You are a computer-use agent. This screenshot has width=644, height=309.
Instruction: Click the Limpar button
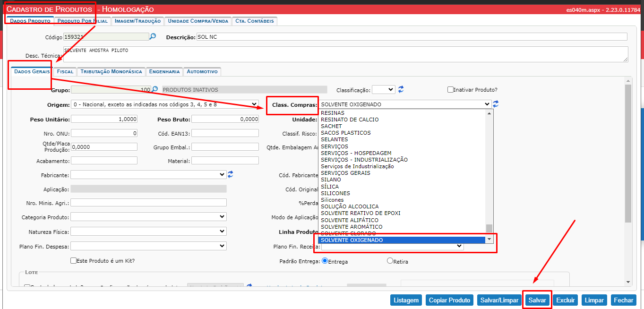click(594, 300)
